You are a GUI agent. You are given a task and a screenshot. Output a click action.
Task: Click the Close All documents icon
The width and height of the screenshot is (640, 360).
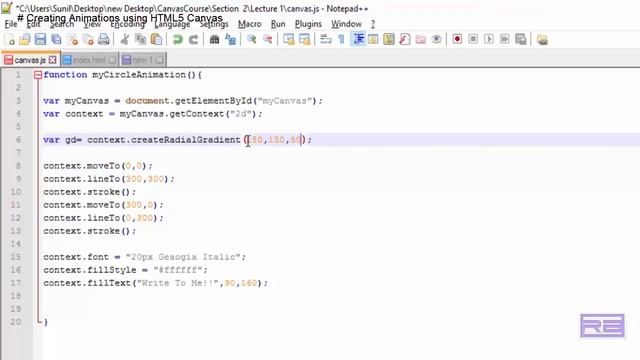point(88,39)
